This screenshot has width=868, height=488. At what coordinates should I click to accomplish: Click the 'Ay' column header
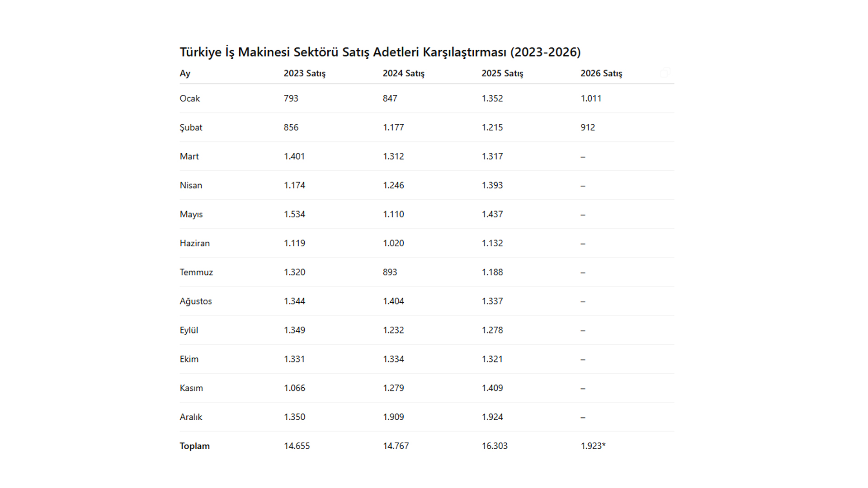[x=185, y=73]
